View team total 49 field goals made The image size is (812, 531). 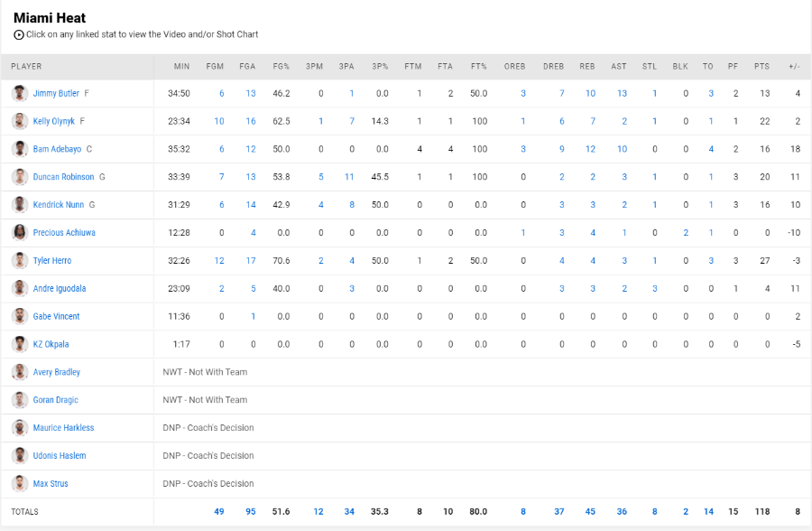219,512
